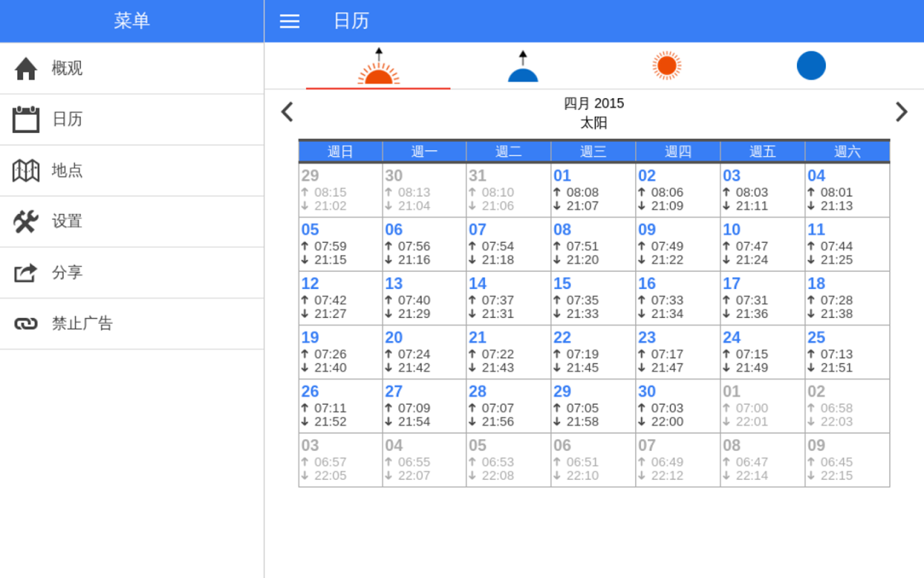924x578 pixels.
Task: Select April 26 day cell
Action: point(340,406)
